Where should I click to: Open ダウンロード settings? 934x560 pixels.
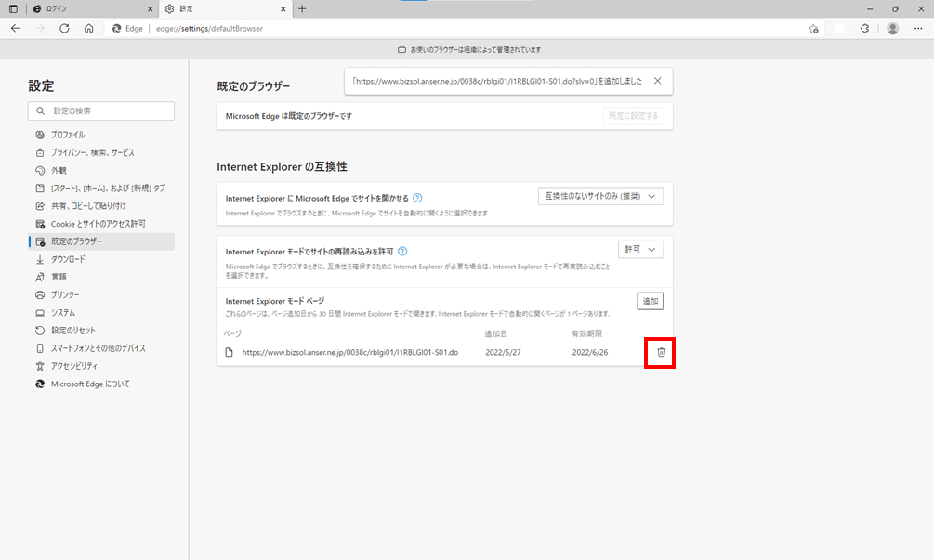pos(101,259)
